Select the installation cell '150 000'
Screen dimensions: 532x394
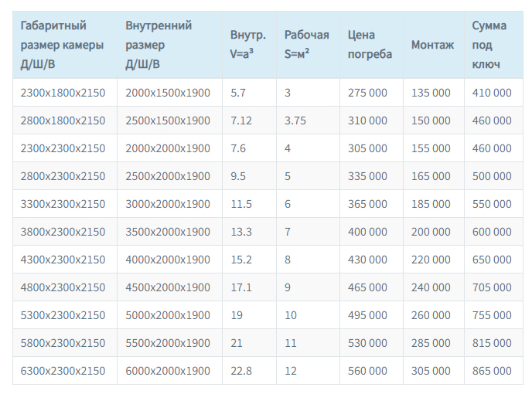pyautogui.click(x=434, y=121)
